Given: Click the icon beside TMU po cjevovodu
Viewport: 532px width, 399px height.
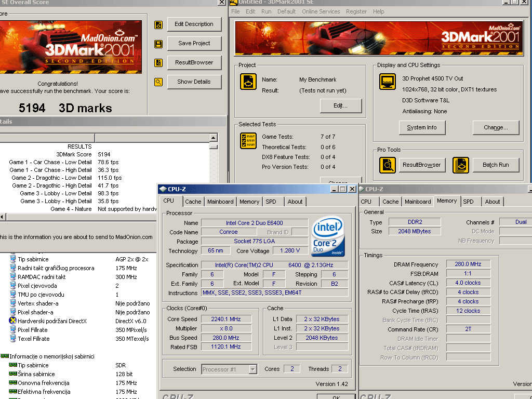Looking at the screenshot, I should [x=13, y=294].
